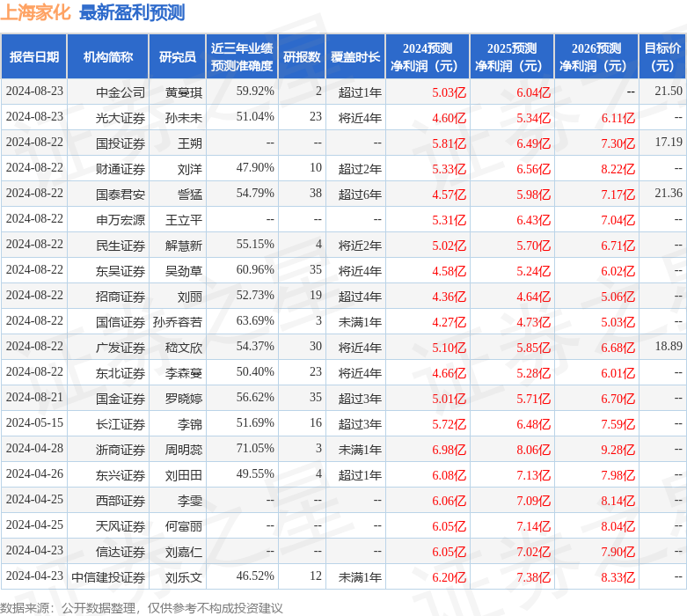Viewport: 687px width, 616px height.
Task: Click target price 17.19
Action: (669, 142)
